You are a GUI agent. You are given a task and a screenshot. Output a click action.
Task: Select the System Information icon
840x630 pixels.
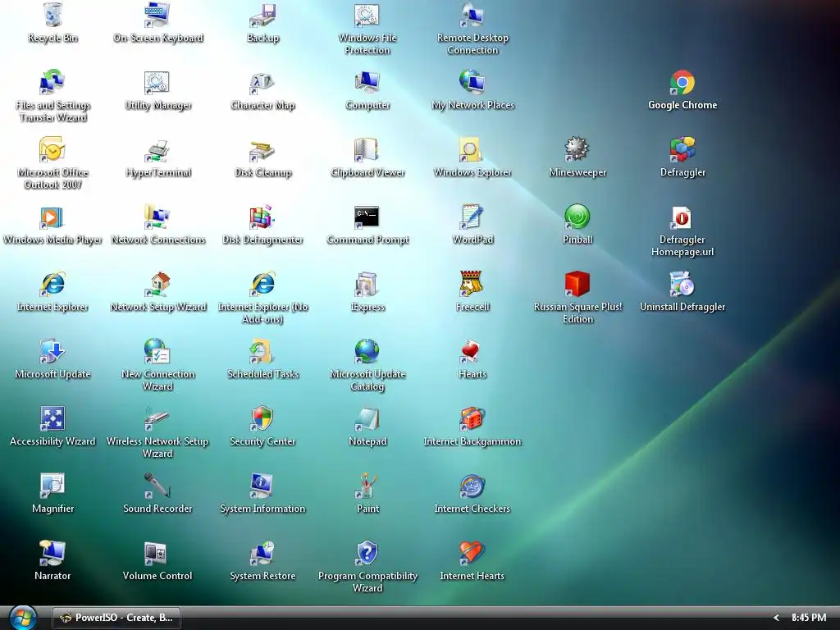coord(262,486)
